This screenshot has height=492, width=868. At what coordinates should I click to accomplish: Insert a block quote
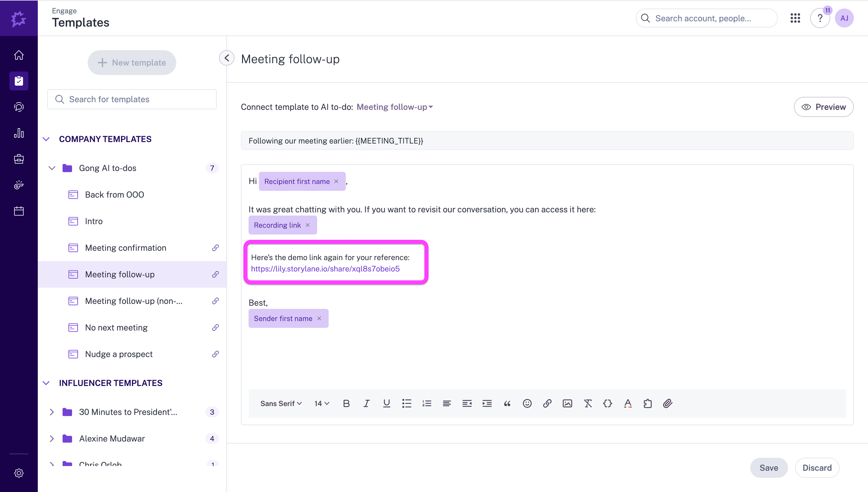click(507, 403)
